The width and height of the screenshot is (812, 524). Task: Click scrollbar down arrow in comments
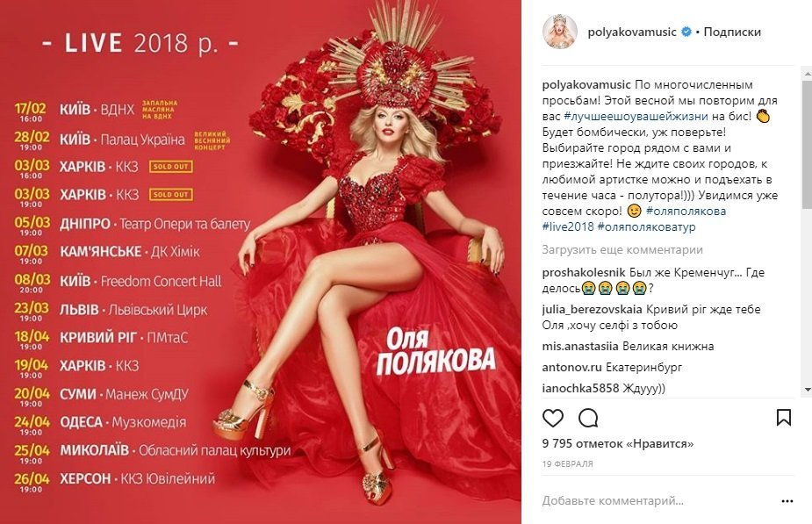point(808,390)
